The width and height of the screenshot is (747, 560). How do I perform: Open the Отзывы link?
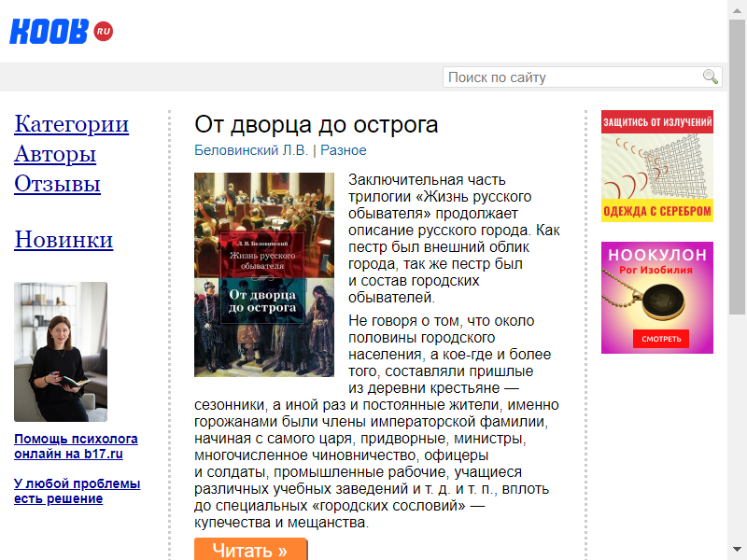click(57, 184)
